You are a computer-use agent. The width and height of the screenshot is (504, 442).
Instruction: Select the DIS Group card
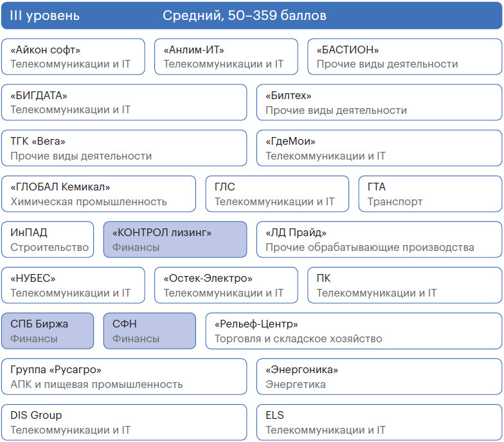tap(123, 422)
